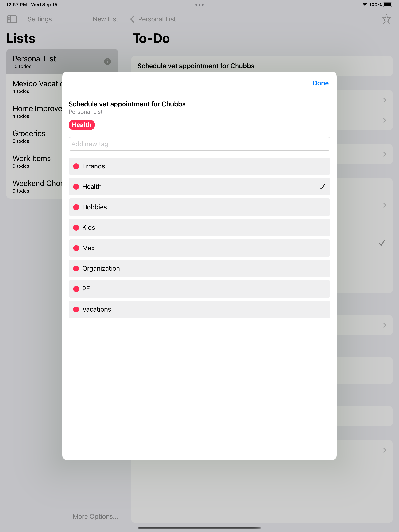Expand the first chevron row under the todo
The width and height of the screenshot is (399, 532).
point(384,100)
